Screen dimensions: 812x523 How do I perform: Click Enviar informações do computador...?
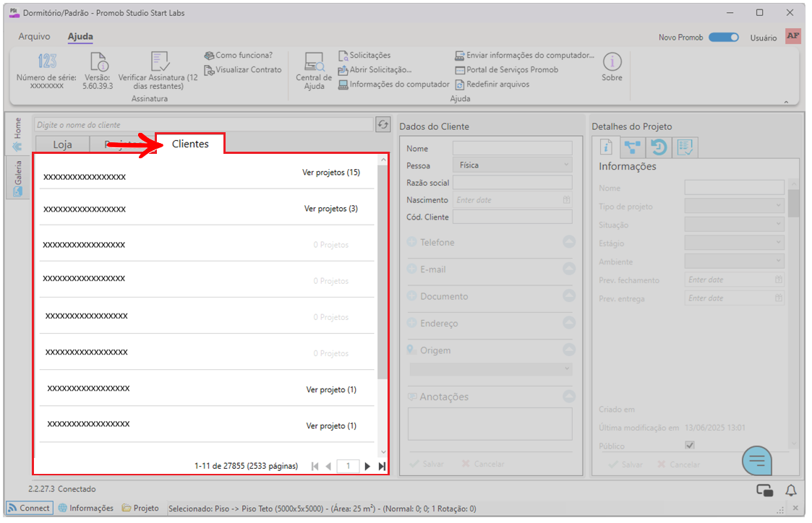pyautogui.click(x=525, y=55)
